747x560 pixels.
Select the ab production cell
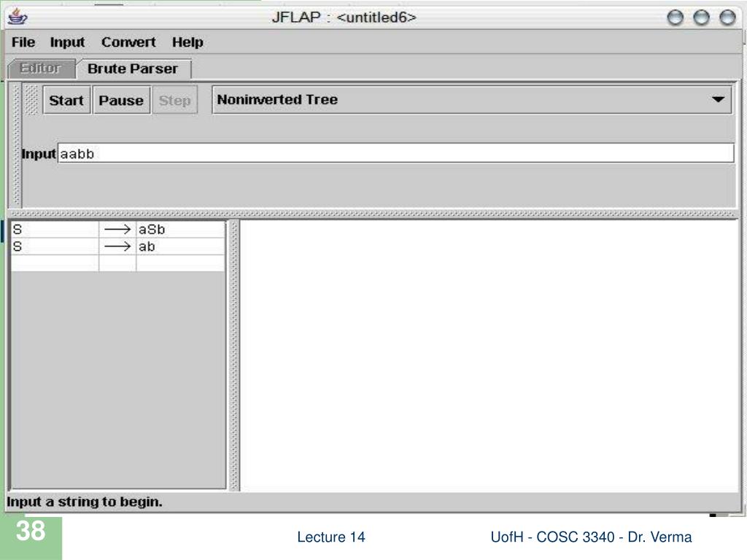click(x=181, y=246)
